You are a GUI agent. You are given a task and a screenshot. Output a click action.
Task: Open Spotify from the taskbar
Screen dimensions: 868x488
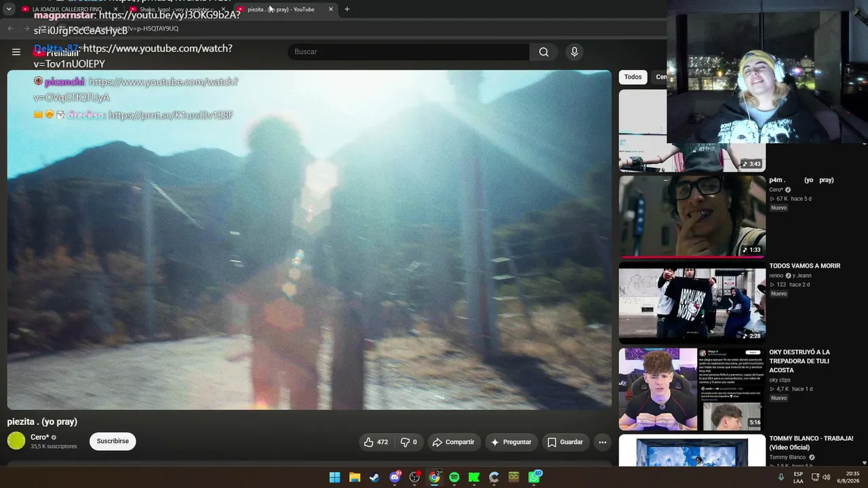(454, 477)
